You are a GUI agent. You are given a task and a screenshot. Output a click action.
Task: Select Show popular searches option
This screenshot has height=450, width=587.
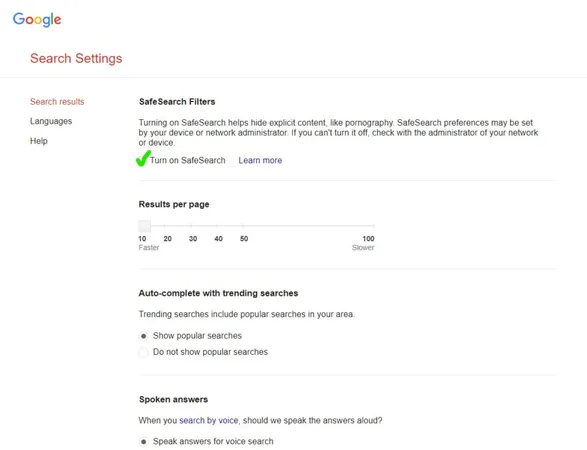point(143,336)
